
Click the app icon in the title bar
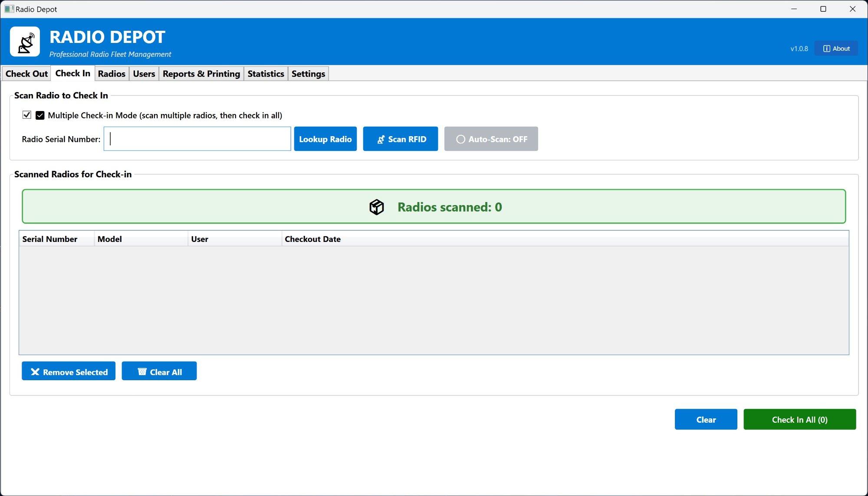pyautogui.click(x=9, y=9)
